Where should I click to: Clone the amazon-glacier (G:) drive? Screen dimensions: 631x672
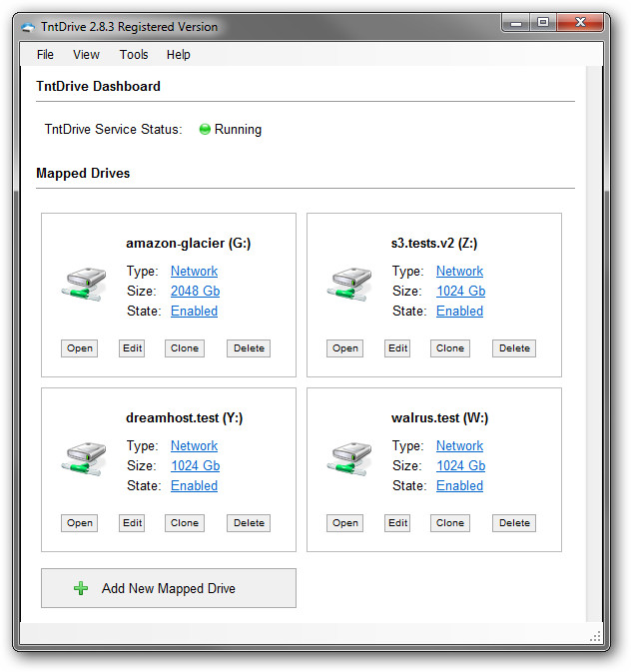click(185, 348)
